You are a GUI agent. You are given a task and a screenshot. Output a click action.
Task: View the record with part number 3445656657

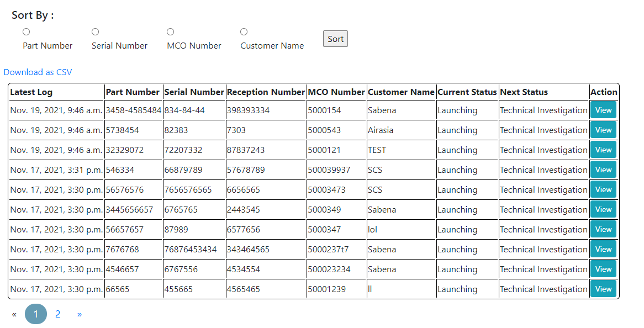tap(603, 209)
